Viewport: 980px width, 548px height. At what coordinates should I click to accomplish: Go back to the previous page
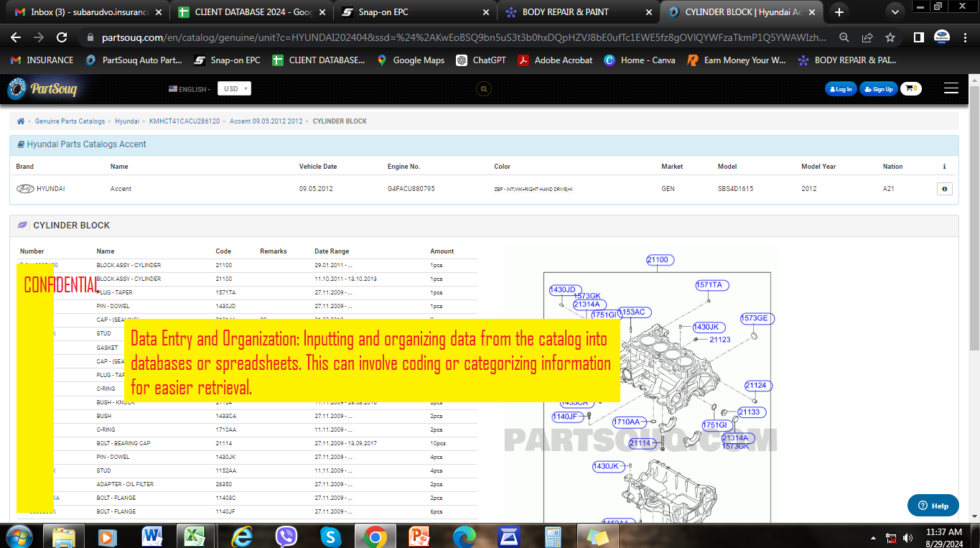[17, 37]
